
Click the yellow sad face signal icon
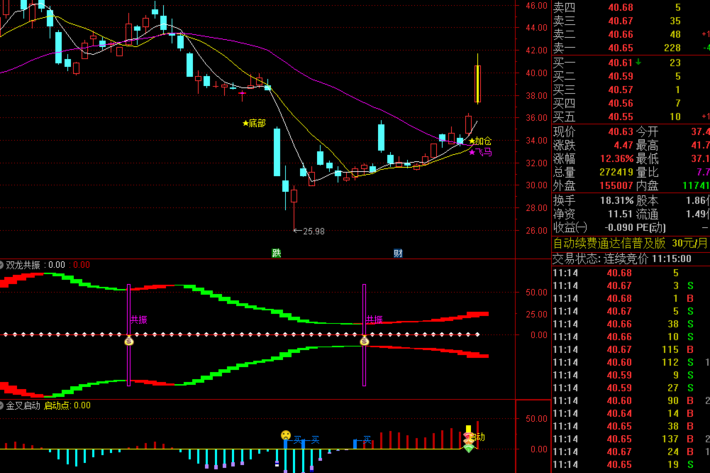point(285,436)
